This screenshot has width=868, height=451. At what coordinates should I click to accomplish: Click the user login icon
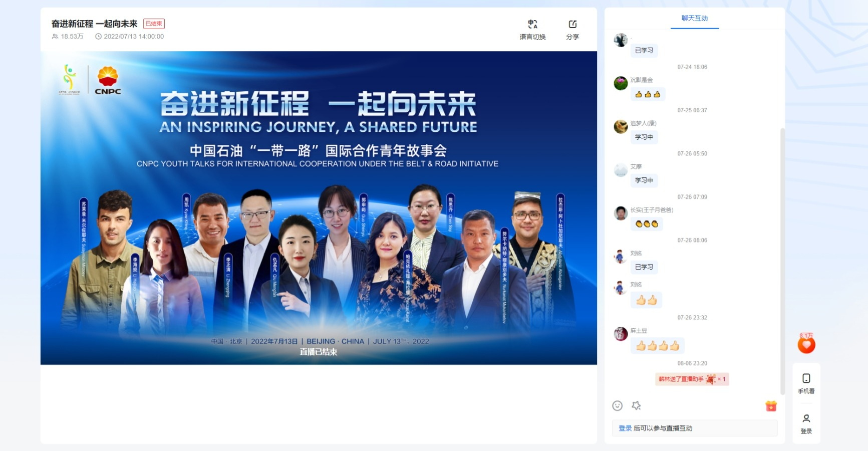pyautogui.click(x=806, y=418)
